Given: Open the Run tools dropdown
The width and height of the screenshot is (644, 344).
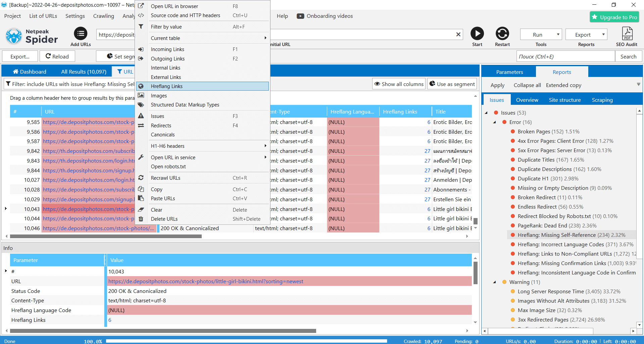Looking at the screenshot, I should pyautogui.click(x=541, y=35).
